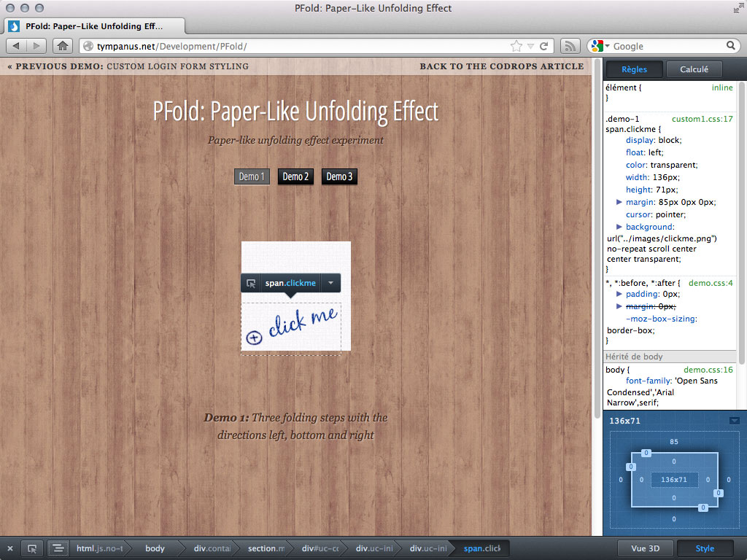Activate the inspect element picker icon
This screenshot has height=560, width=747.
(x=32, y=548)
